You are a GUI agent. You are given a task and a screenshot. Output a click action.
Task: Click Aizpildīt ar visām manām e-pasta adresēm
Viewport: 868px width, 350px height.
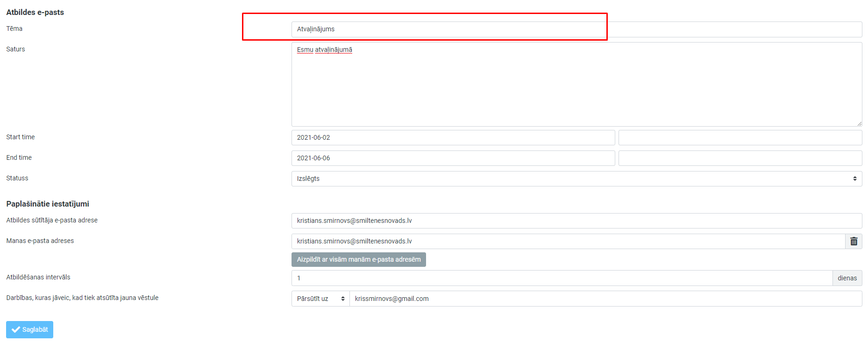point(358,259)
